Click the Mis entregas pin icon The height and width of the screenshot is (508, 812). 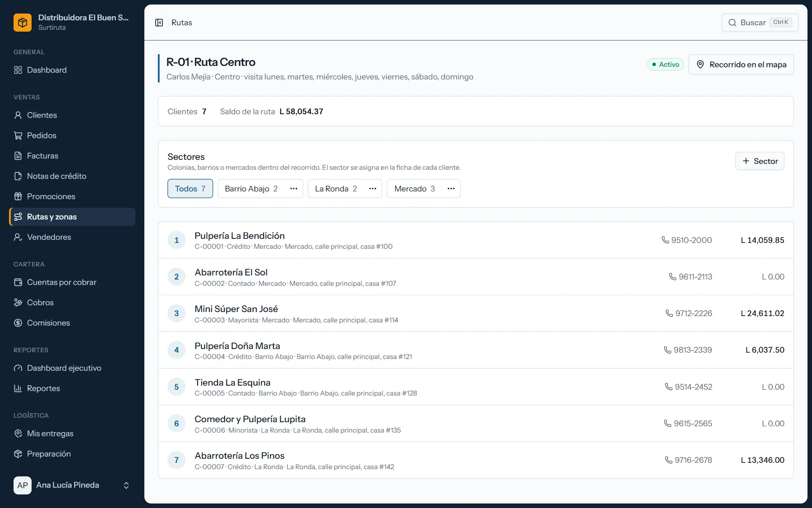tap(18, 433)
